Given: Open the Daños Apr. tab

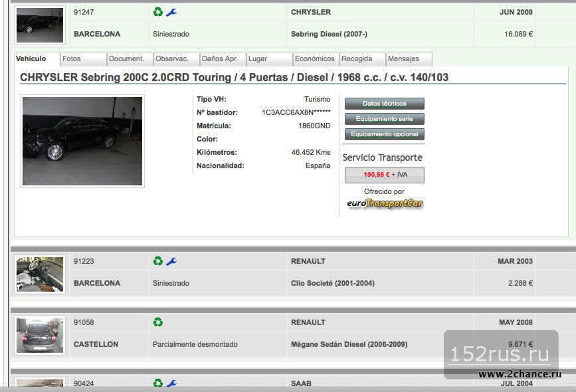Looking at the screenshot, I should point(223,58).
